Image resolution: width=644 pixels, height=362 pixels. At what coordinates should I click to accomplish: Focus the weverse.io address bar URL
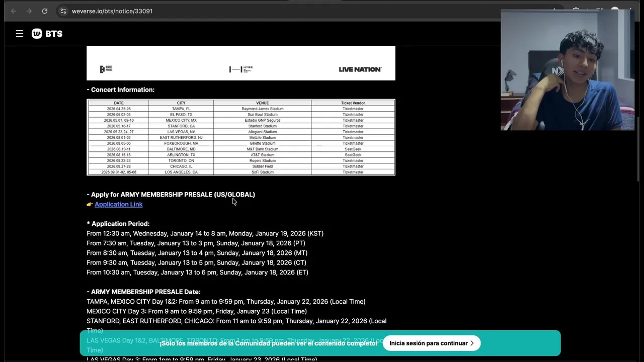click(x=112, y=11)
